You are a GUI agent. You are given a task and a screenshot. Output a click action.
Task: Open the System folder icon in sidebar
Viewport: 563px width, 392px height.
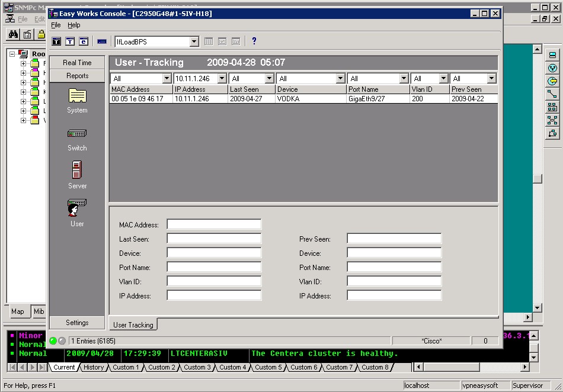(x=77, y=96)
